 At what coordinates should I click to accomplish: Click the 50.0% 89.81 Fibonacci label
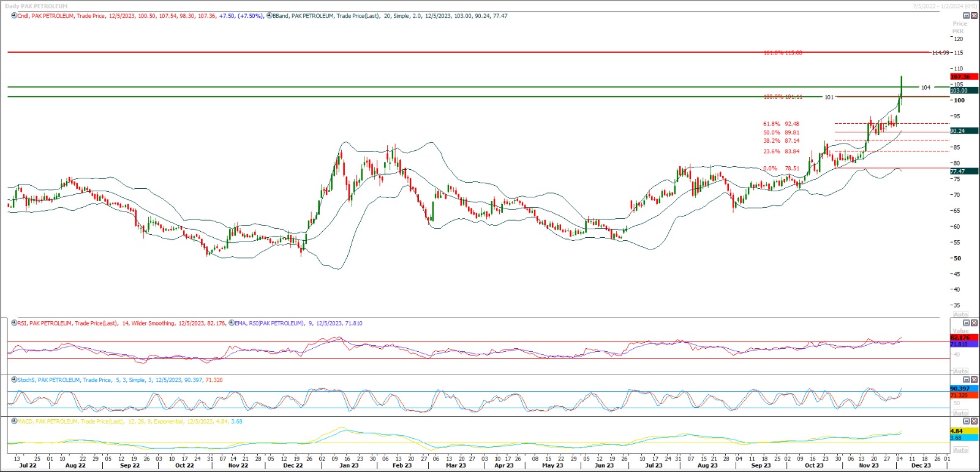pos(781,132)
